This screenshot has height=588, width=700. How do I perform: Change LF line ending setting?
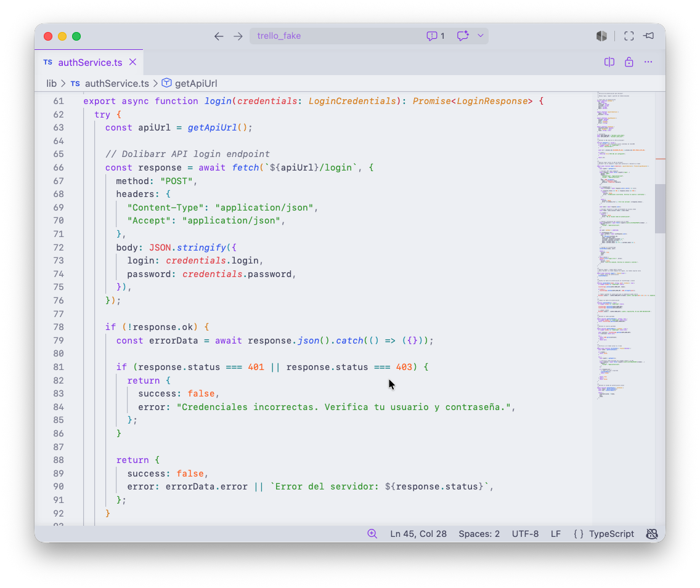555,534
